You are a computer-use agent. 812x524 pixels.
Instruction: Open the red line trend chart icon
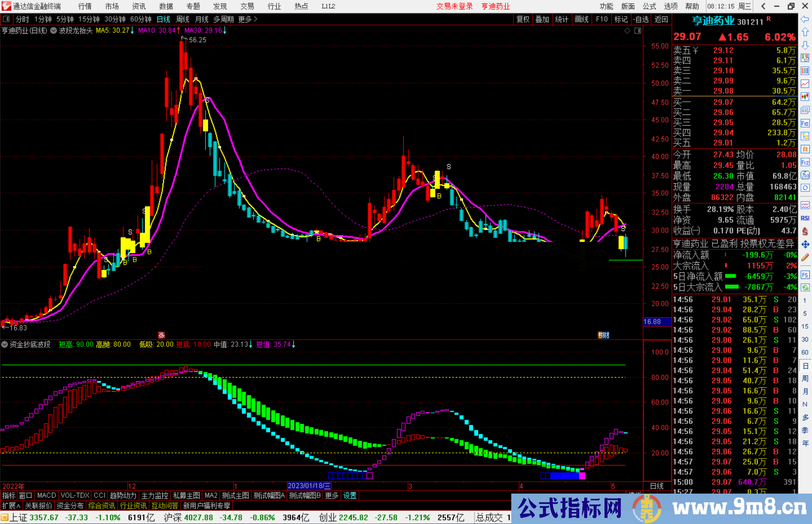tap(805, 84)
